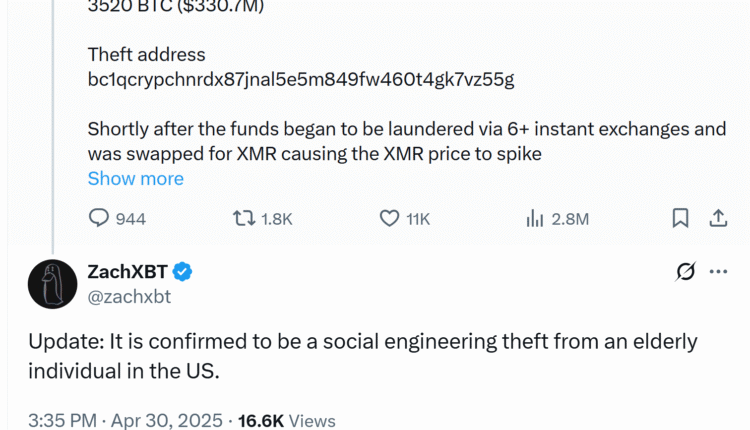750x430 pixels.
Task: Open the three-dot More options menu
Action: (718, 271)
